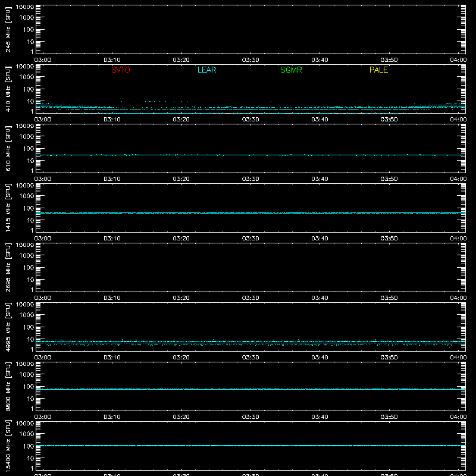This screenshot has height=476, width=476.
Task: Click 03:20 tick under 610 MHz panel
Action: pos(181,179)
